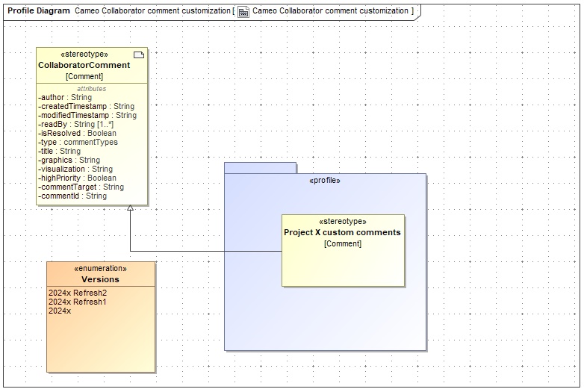The width and height of the screenshot is (584, 392).
Task: Select the 2024x Refresh2 literal
Action: (x=78, y=293)
